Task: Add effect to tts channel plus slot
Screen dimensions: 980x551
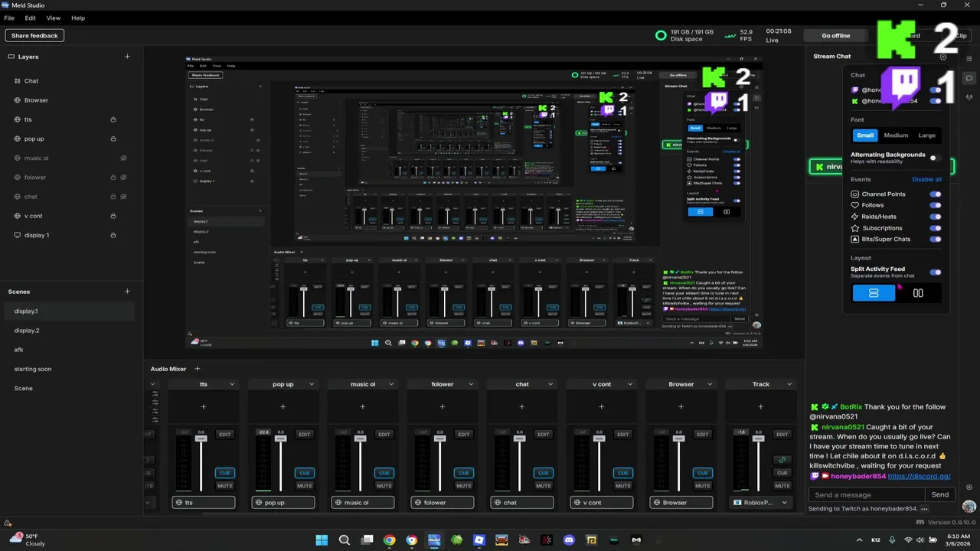Action: (x=203, y=407)
